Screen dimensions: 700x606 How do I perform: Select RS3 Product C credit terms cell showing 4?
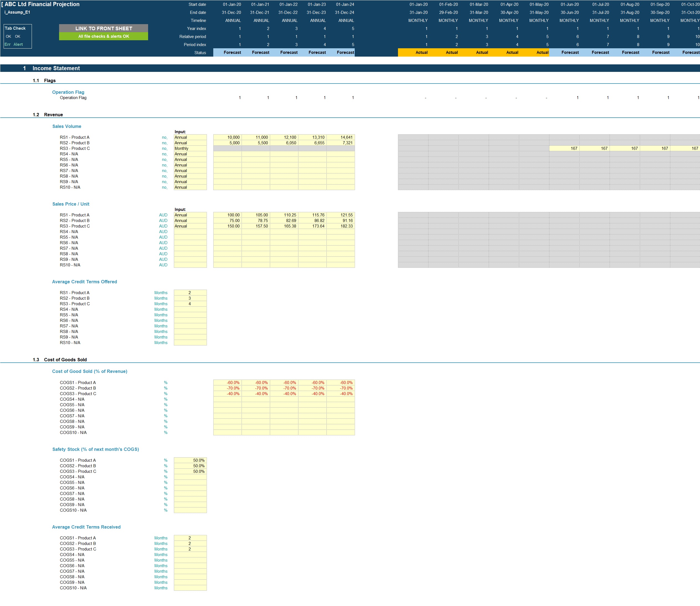(190, 304)
